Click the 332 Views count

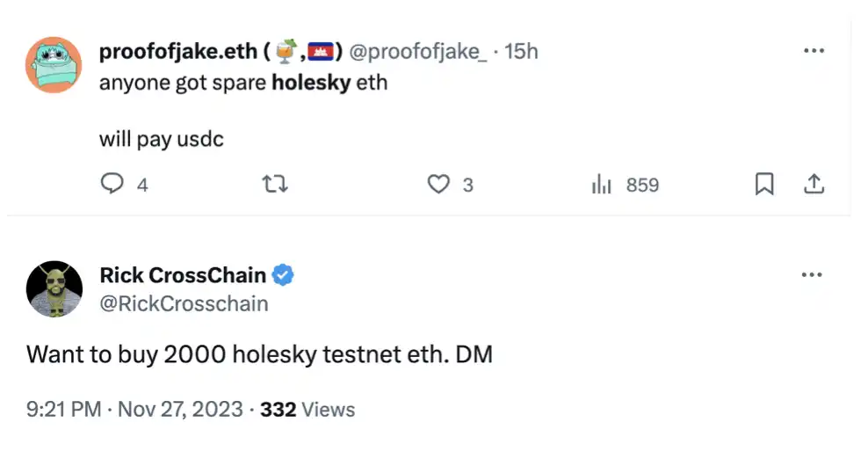[x=307, y=410]
